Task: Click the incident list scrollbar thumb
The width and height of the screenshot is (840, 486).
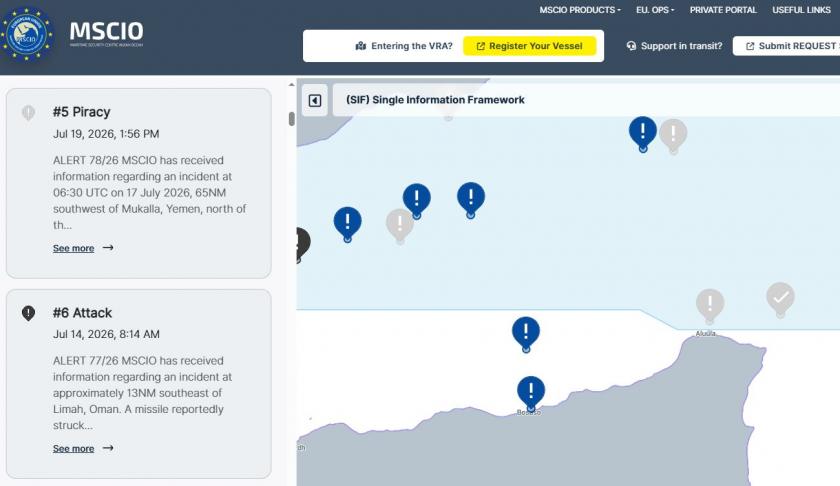Action: point(291,119)
